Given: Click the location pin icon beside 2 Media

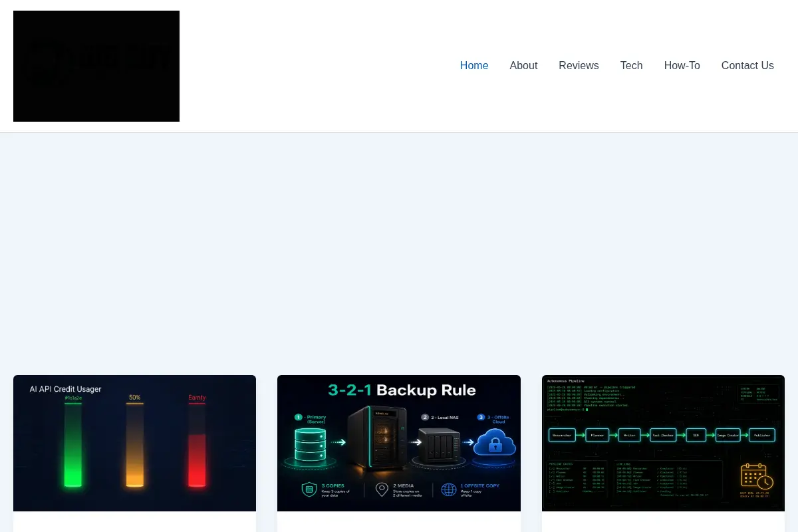Looking at the screenshot, I should pyautogui.click(x=382, y=489).
